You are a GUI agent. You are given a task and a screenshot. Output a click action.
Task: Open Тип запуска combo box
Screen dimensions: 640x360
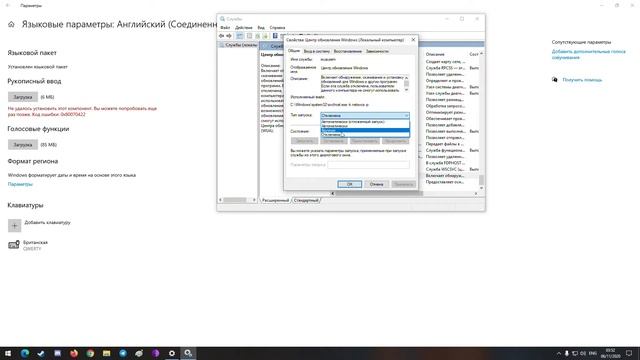tap(365, 116)
